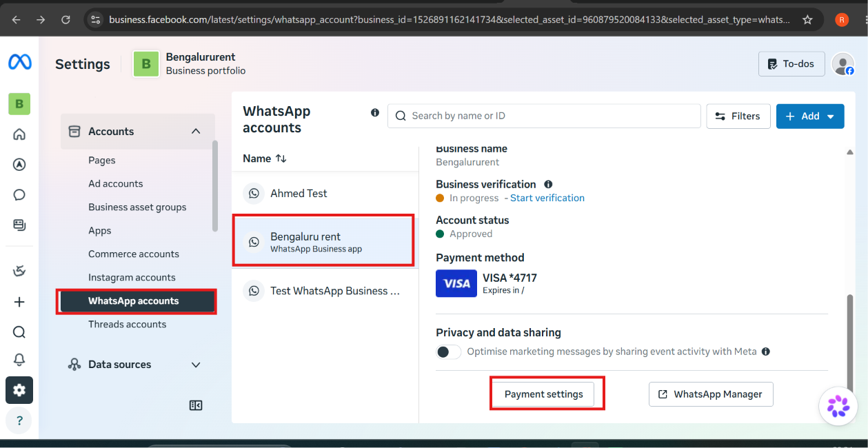Click the To-dos button
868x448 pixels.
(791, 64)
